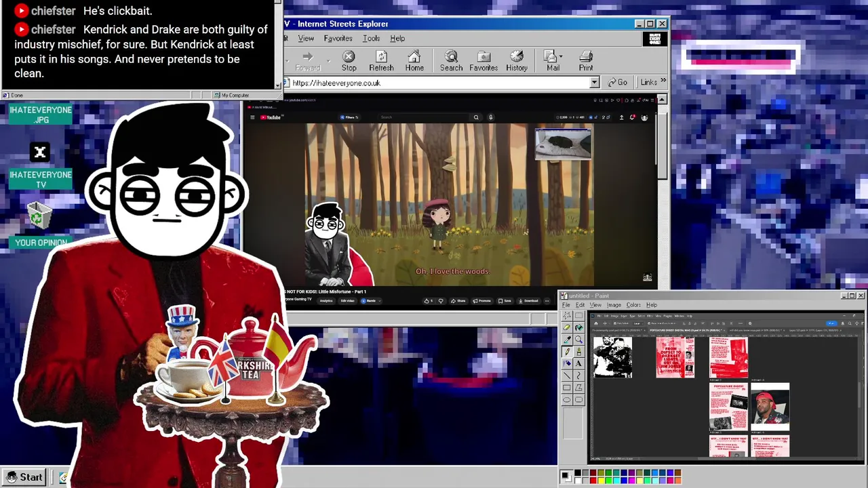This screenshot has width=868, height=488.
Task: Expand the address bar dropdown arrow
Action: pyautogui.click(x=595, y=83)
